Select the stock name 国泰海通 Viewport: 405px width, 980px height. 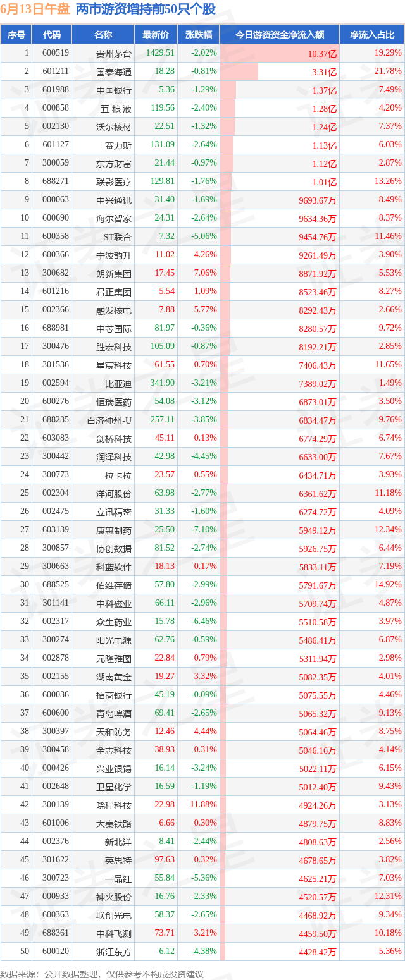114,71
